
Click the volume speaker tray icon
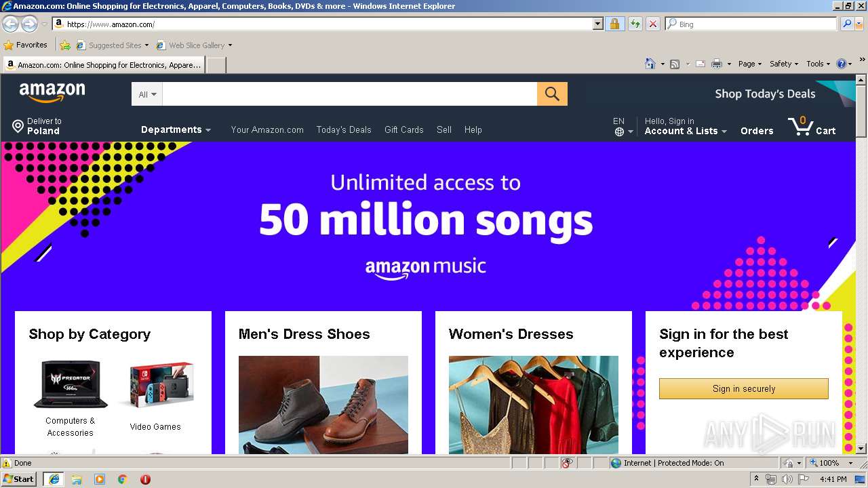787,479
